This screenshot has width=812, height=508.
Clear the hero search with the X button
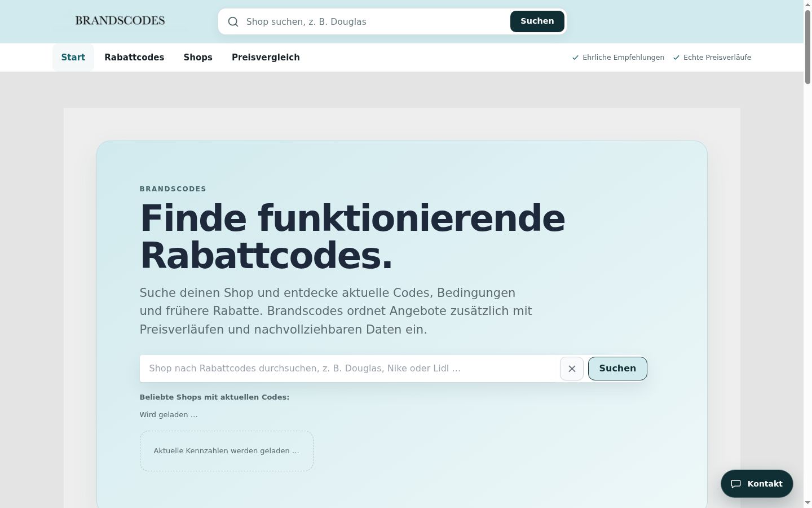click(572, 369)
